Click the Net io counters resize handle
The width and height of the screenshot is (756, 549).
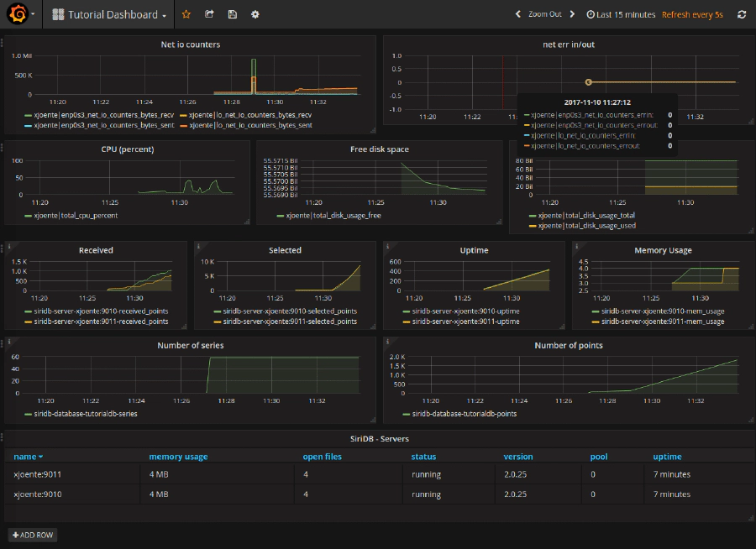tap(373, 130)
